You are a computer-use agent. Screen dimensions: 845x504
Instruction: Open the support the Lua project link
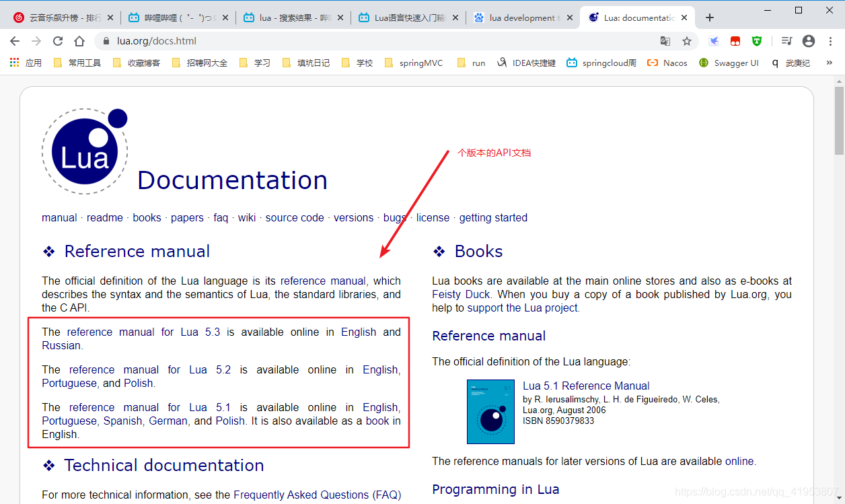523,308
